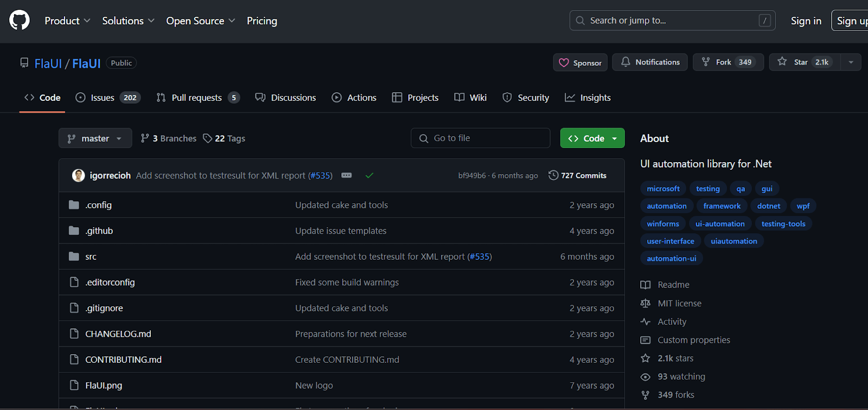Click the fork icon on Fork button
This screenshot has height=410, width=868.
coord(706,62)
